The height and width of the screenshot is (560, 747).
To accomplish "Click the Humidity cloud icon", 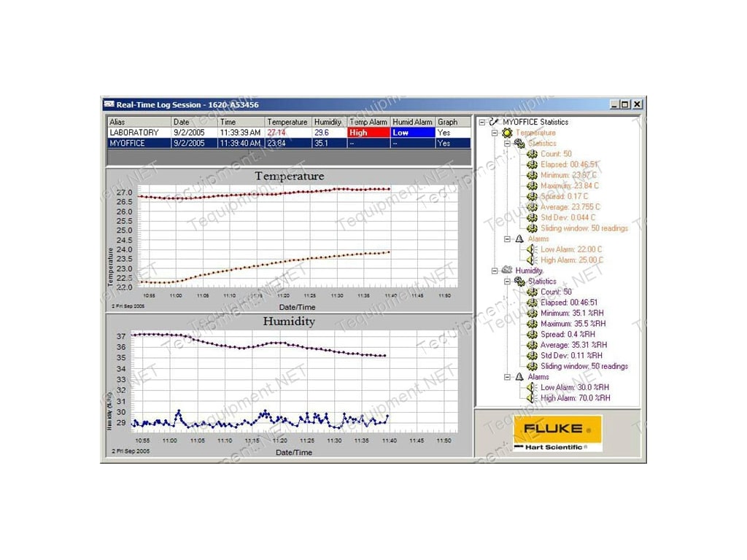I will pyautogui.click(x=506, y=270).
